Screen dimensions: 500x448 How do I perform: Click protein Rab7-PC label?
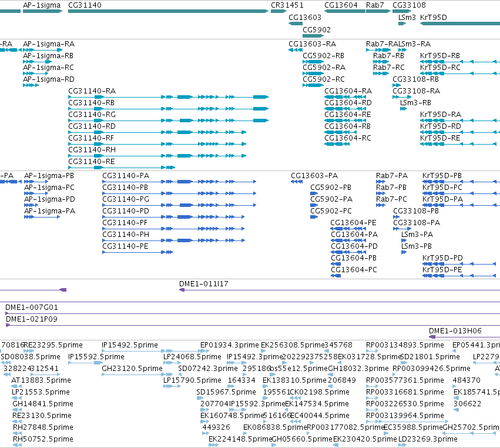tap(391, 199)
